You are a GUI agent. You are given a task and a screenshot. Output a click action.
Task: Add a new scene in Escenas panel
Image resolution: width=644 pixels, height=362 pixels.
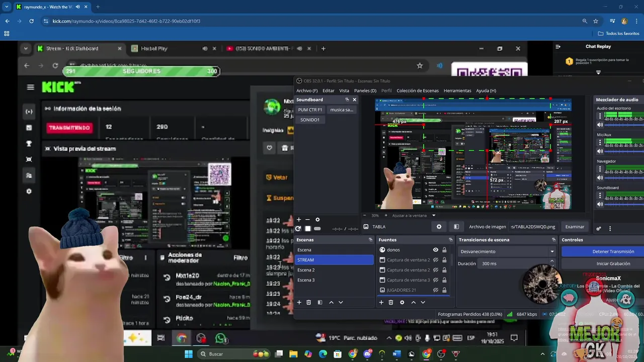click(x=299, y=303)
